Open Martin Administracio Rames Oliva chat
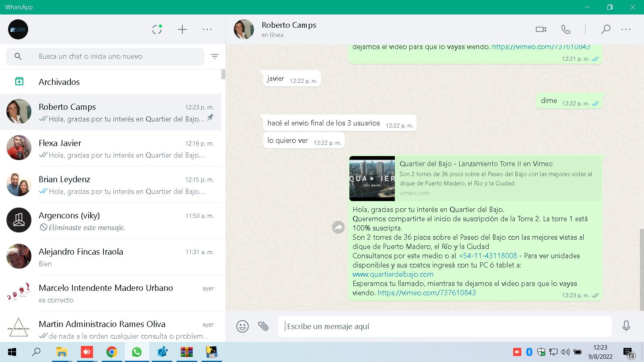 tap(111, 327)
